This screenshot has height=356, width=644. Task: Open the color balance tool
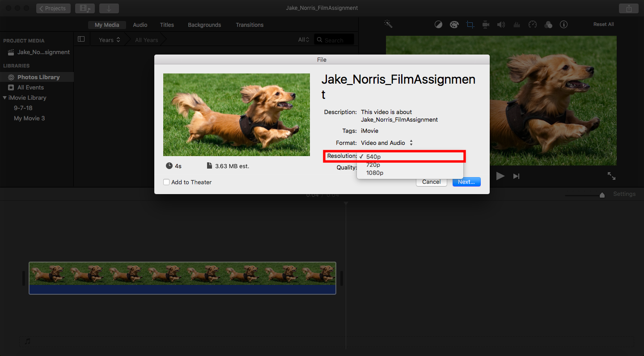click(x=438, y=25)
